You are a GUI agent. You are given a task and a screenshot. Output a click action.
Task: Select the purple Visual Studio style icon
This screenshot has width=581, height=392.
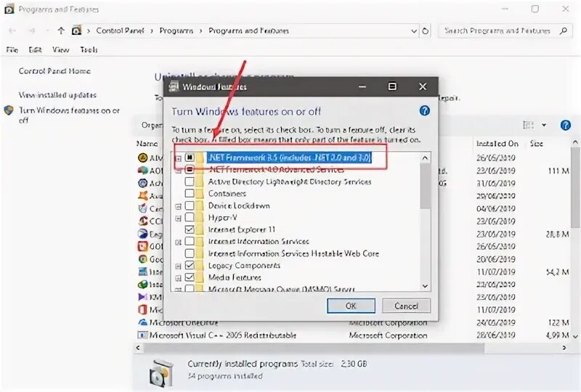pyautogui.click(x=142, y=297)
